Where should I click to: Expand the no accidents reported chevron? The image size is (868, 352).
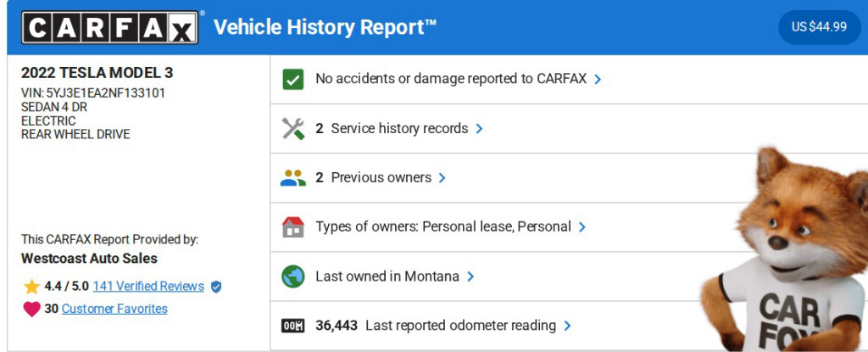pyautogui.click(x=598, y=79)
